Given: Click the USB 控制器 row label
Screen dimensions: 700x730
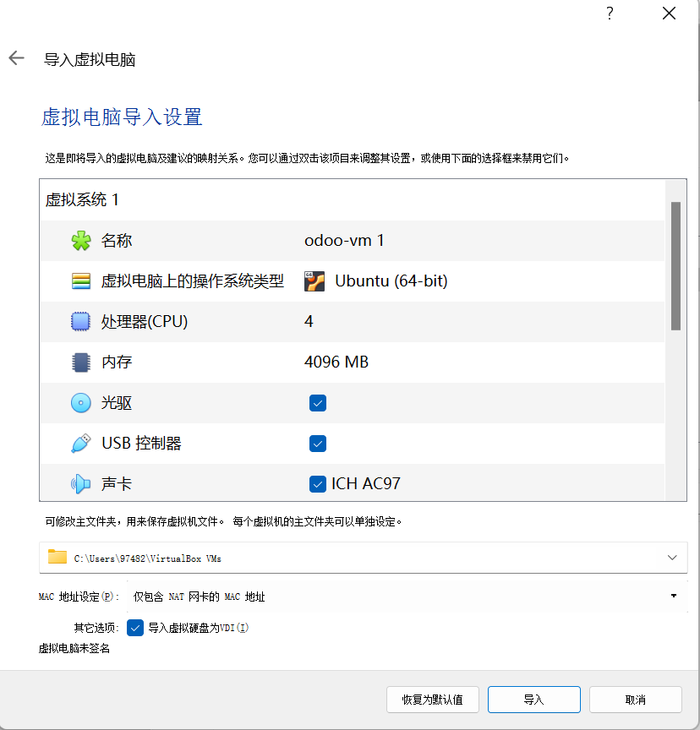Looking at the screenshot, I should point(141,444).
